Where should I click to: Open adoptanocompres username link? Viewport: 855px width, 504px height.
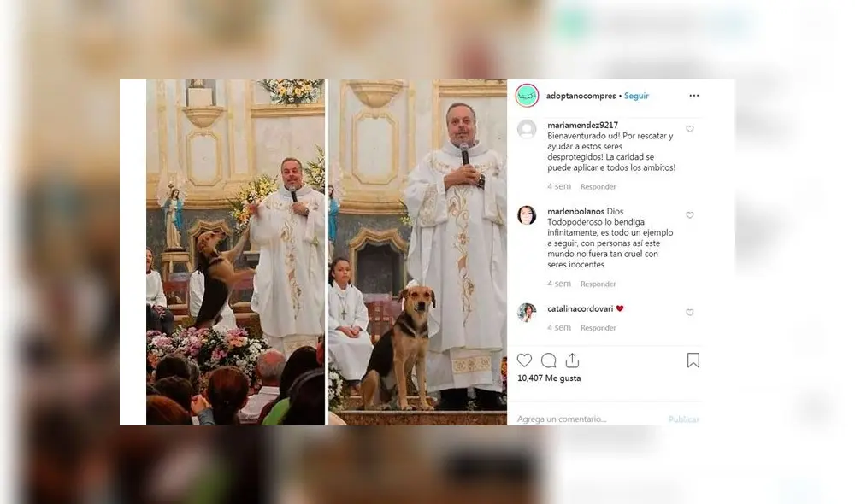pyautogui.click(x=581, y=96)
